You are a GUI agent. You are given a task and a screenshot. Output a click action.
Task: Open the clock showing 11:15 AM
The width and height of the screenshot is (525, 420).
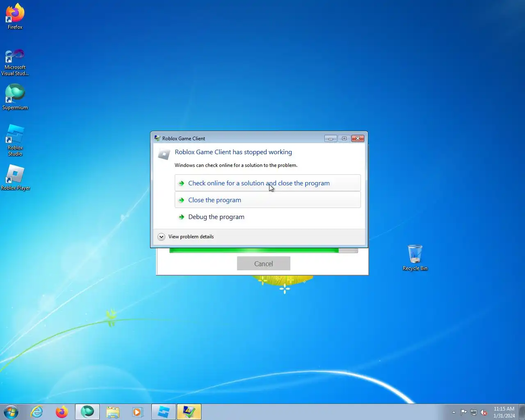click(x=504, y=412)
